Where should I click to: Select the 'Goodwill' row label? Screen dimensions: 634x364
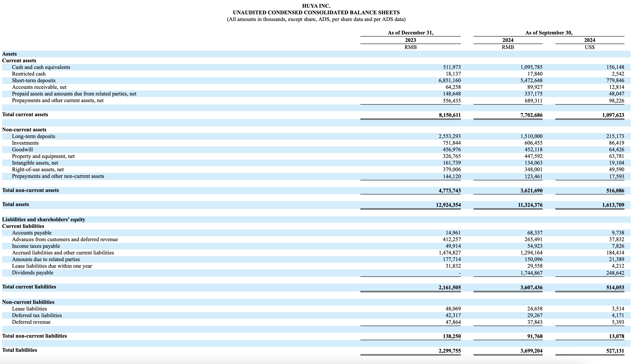point(22,149)
